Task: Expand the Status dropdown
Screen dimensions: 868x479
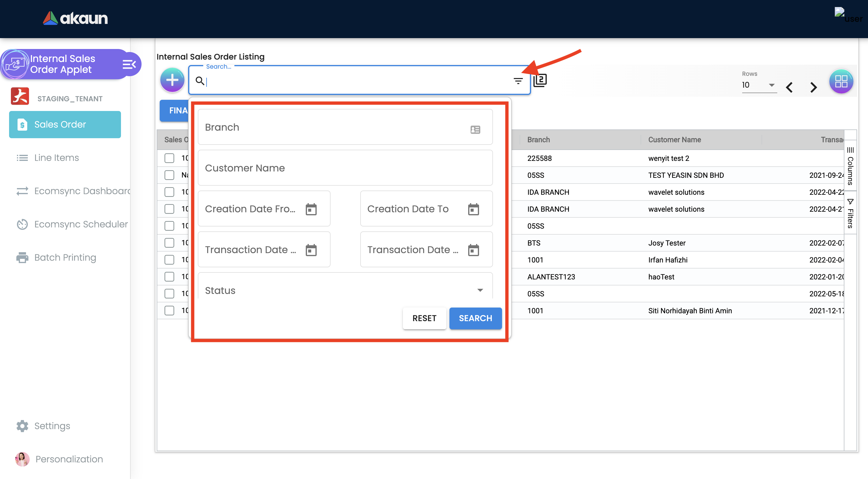Action: [x=480, y=290]
